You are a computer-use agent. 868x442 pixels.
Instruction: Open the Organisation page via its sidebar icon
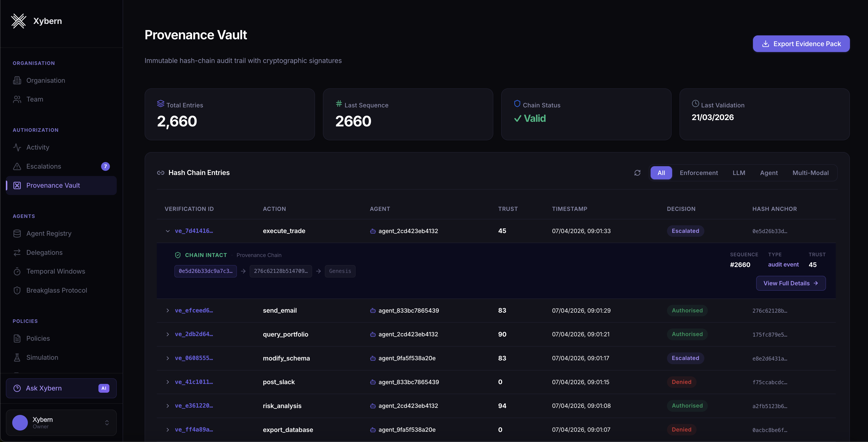17,80
